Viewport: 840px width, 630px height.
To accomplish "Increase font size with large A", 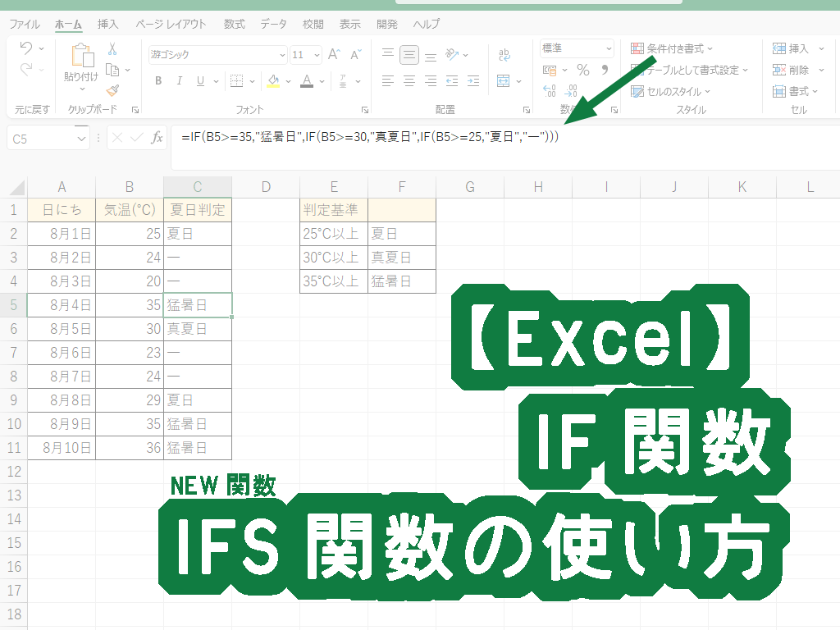I will click(334, 55).
